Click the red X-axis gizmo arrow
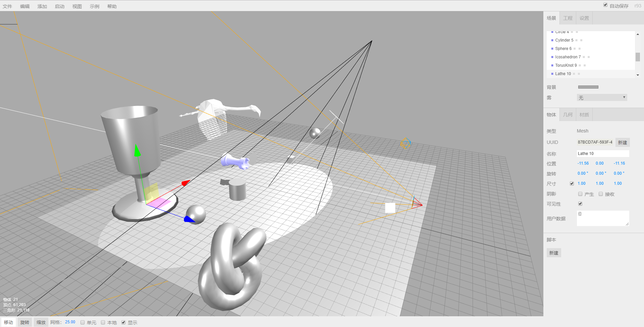Screen dimensions: 644x327 [185, 183]
